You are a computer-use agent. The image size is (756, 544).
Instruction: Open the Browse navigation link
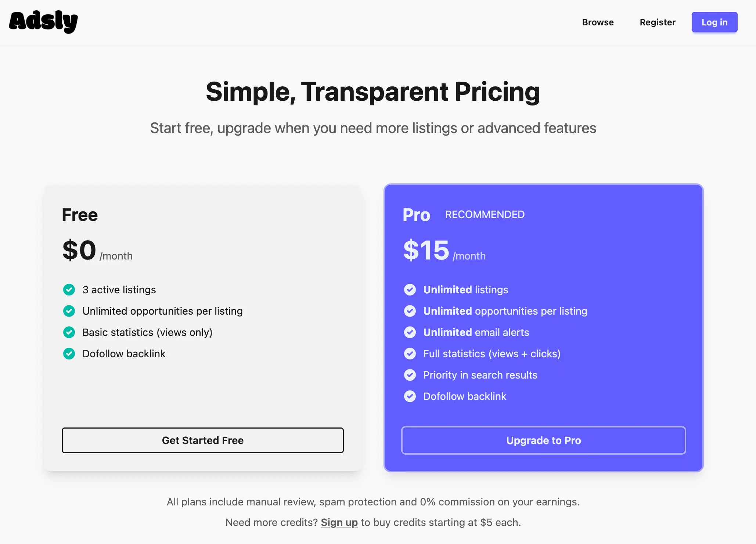(598, 22)
